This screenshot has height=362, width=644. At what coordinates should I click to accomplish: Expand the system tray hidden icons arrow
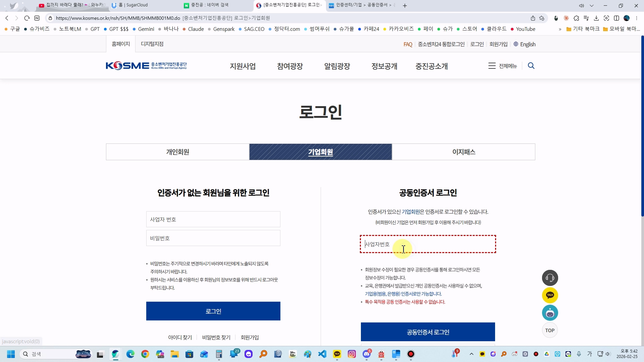[471, 354]
